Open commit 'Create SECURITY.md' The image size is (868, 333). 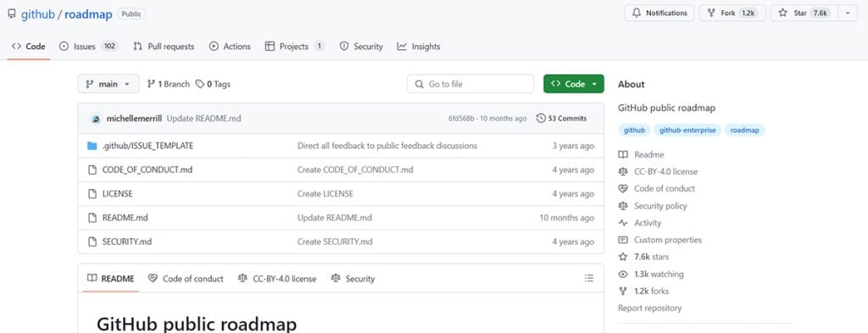pyautogui.click(x=335, y=241)
